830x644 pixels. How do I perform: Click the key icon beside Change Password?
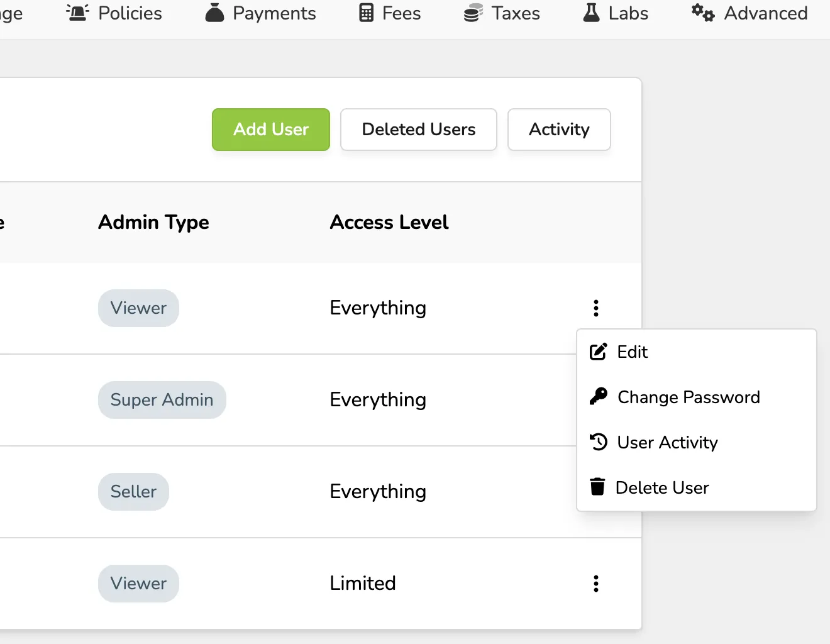[598, 396]
